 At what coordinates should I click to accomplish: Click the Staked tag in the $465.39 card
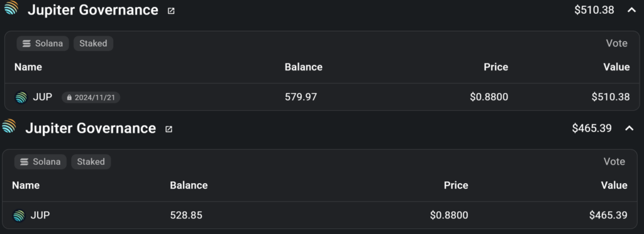[91, 162]
